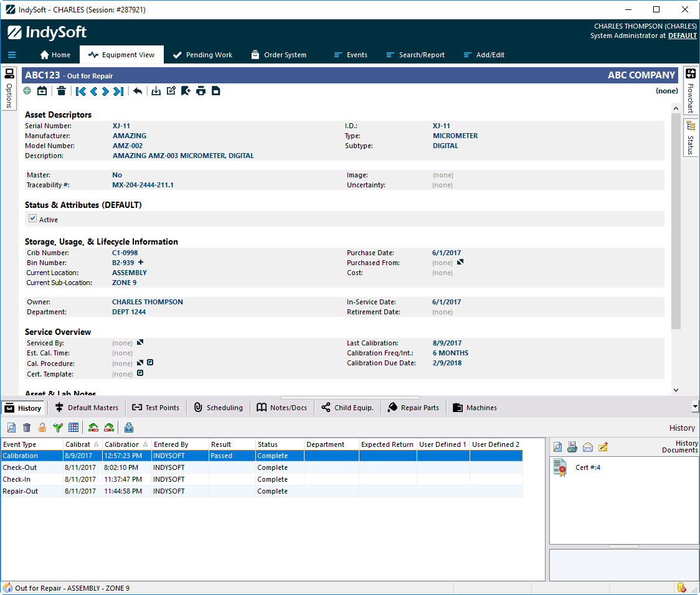Click the download/import tray icon
Image resolution: width=700 pixels, height=595 pixels.
click(156, 91)
